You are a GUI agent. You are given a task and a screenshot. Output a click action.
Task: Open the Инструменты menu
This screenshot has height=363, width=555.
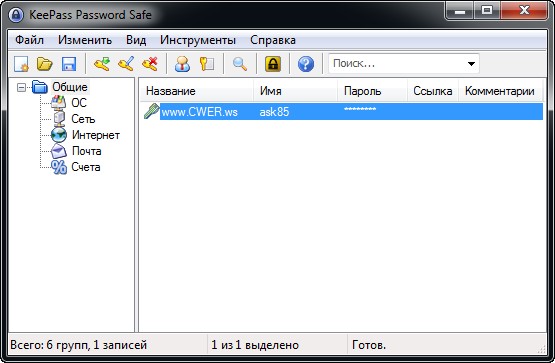click(198, 40)
